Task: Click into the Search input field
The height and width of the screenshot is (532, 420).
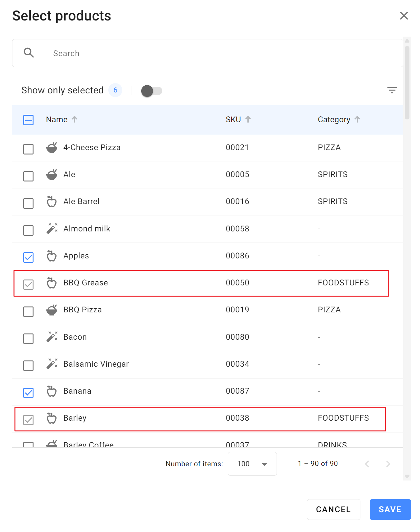Action: coord(217,53)
